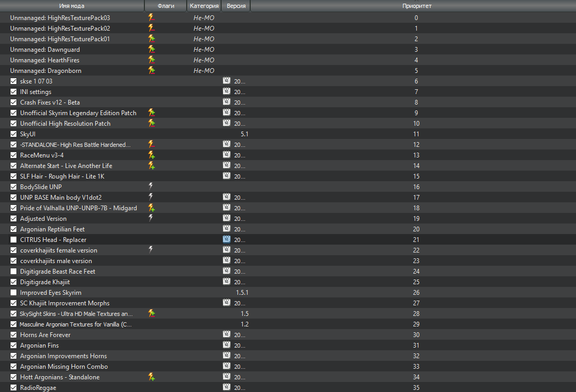Click Не-МО category of Dawnguard row

(x=204, y=50)
